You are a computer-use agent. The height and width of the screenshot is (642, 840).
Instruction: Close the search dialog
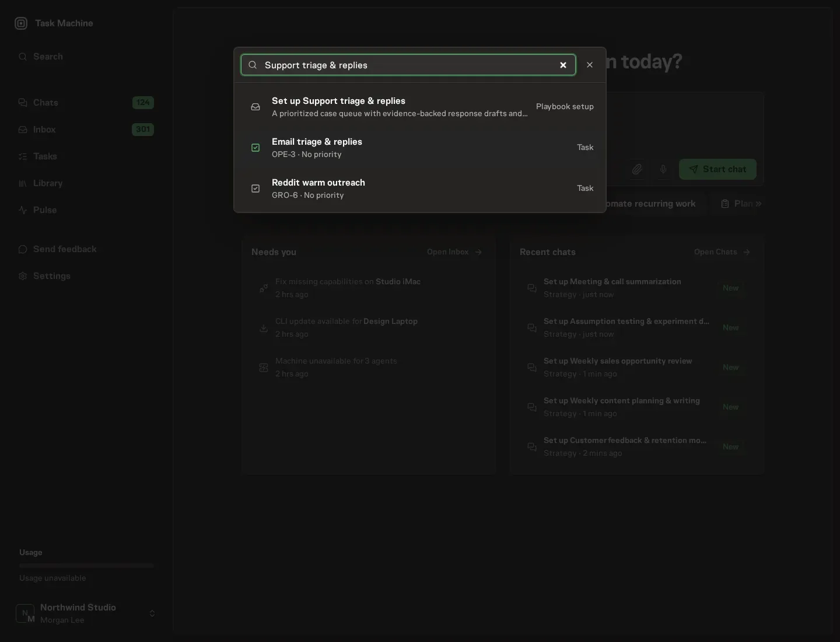590,65
